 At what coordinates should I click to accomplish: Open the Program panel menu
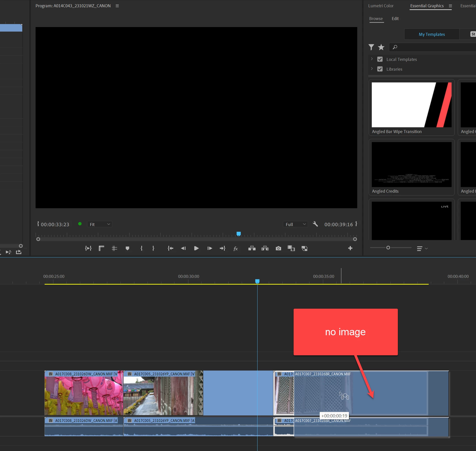pos(117,6)
